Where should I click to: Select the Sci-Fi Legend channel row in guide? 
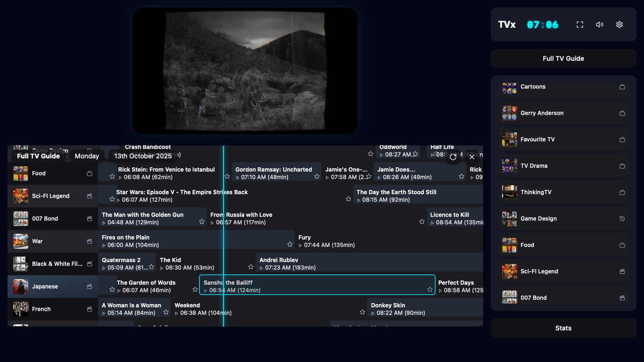pos(53,196)
